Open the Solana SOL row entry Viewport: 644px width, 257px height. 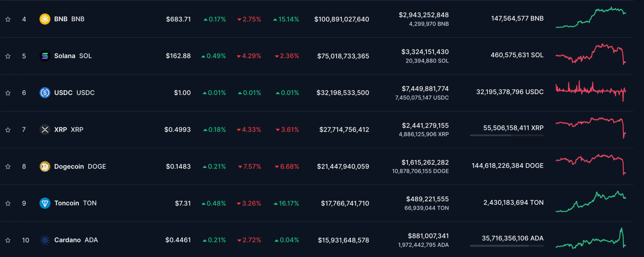click(65, 56)
